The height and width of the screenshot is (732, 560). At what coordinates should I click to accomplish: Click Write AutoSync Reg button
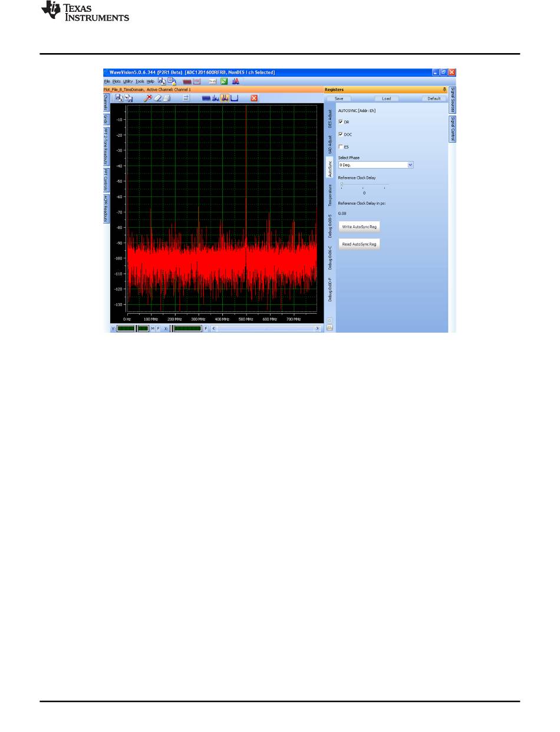coord(359,227)
